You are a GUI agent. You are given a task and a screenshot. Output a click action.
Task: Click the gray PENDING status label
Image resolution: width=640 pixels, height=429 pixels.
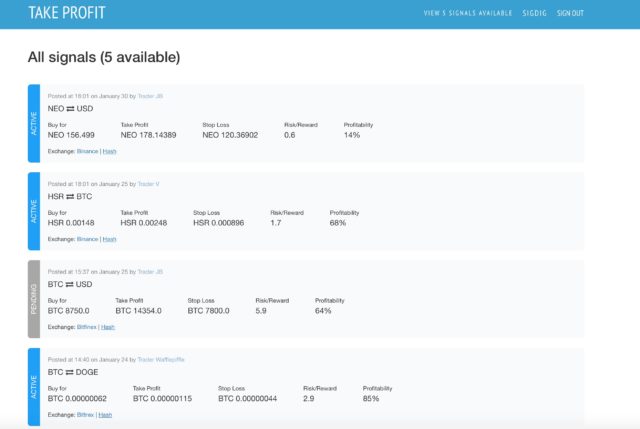pos(34,298)
